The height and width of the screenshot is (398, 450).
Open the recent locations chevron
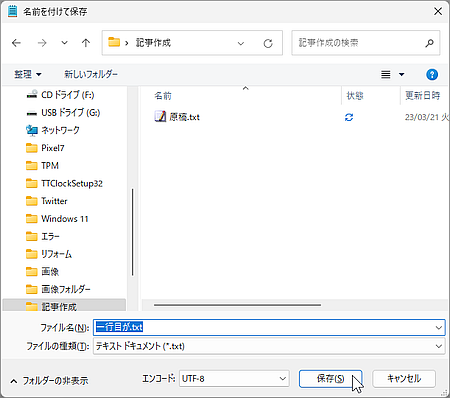(64, 43)
